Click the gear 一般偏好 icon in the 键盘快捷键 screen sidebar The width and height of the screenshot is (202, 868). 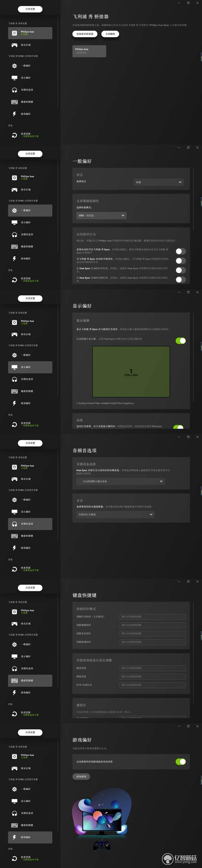point(15,645)
